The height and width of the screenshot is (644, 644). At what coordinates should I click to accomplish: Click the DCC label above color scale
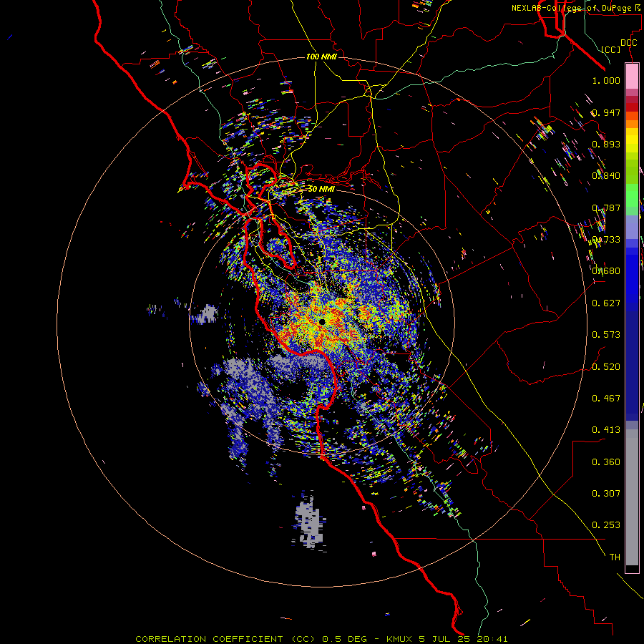[x=628, y=43]
